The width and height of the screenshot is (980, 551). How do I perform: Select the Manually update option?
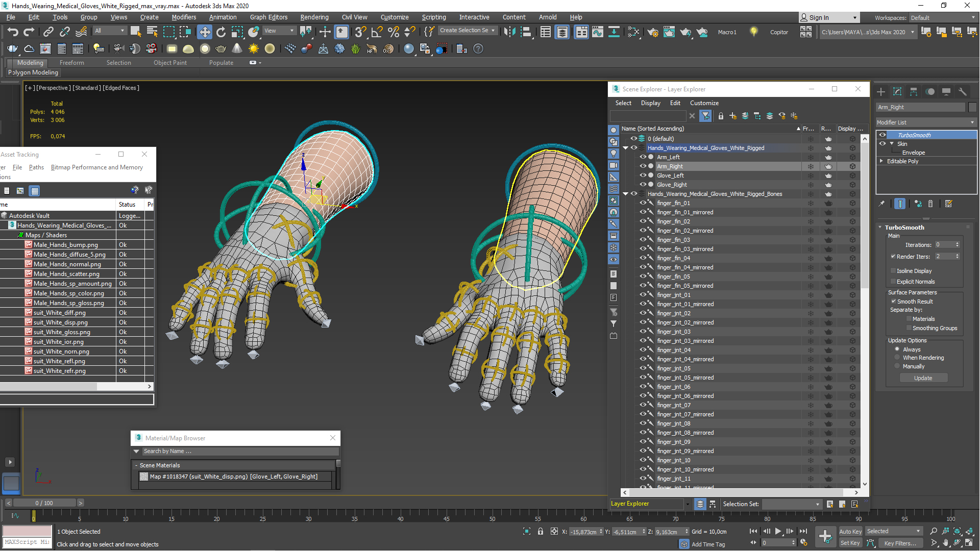(897, 366)
